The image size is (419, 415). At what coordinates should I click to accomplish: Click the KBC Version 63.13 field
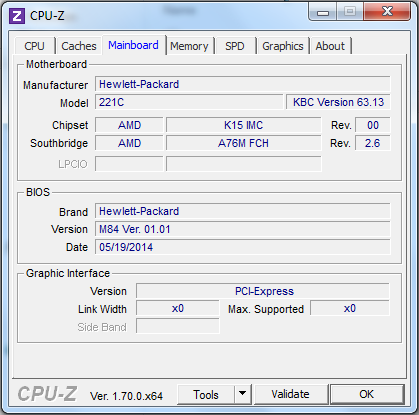[338, 102]
